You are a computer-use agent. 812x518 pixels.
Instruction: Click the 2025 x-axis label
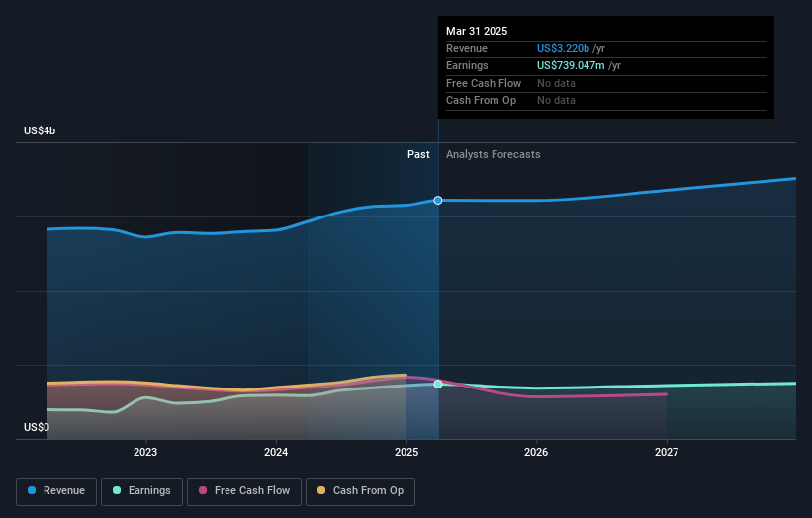[x=406, y=453]
